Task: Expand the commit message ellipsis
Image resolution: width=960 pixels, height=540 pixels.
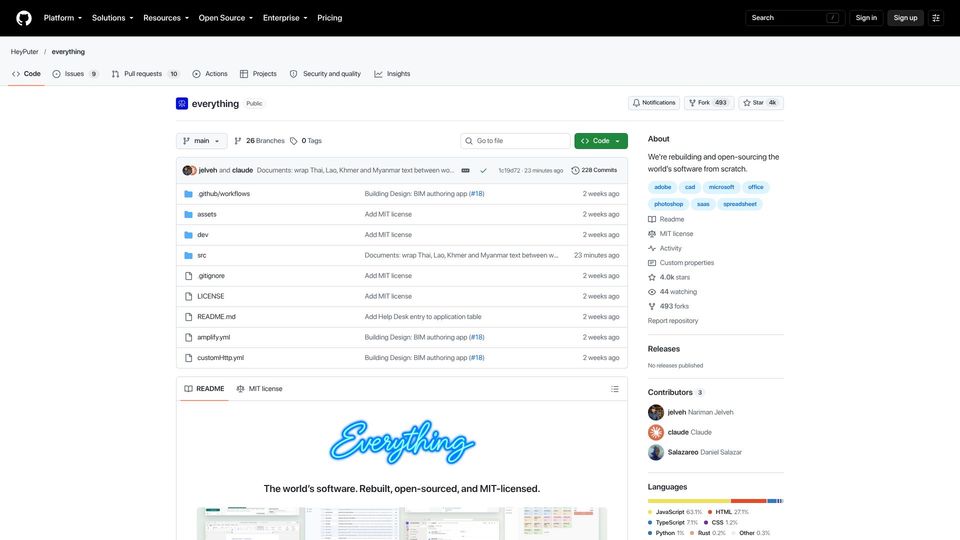Action: pos(465,170)
